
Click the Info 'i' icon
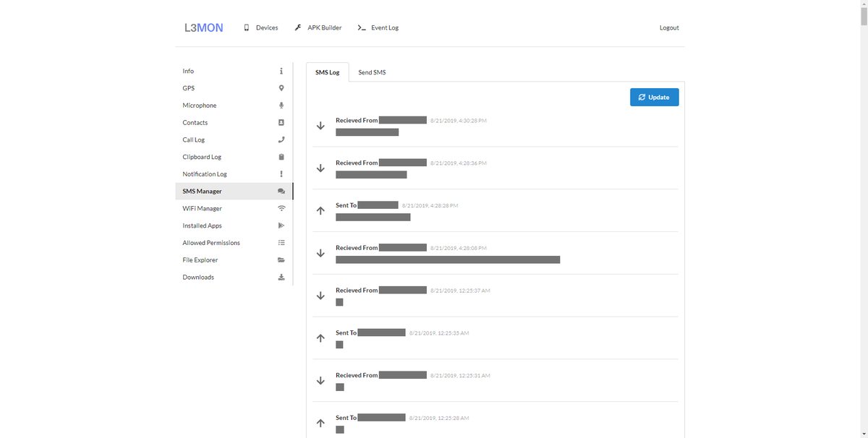(281, 71)
